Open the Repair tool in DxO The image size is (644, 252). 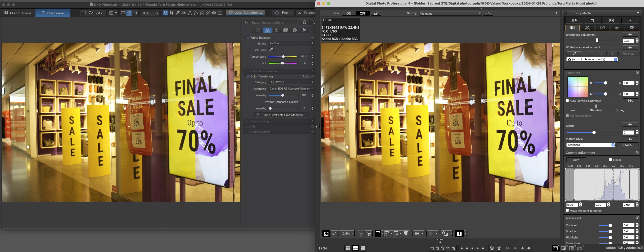(x=207, y=13)
